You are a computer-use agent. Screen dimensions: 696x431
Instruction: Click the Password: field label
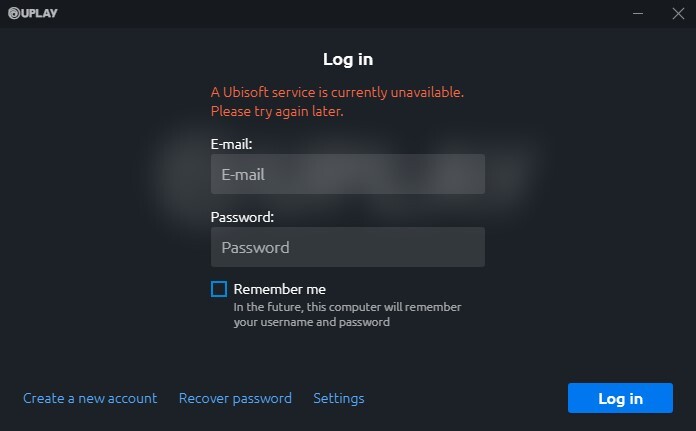point(242,216)
